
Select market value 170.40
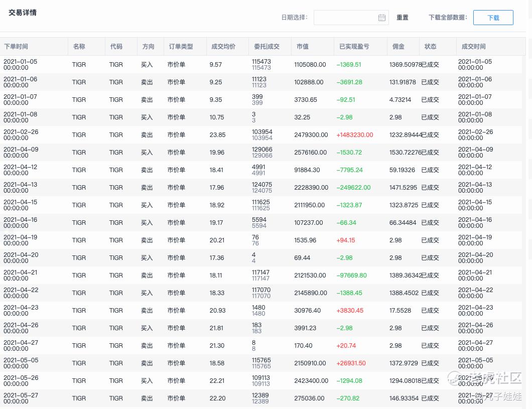[303, 346]
